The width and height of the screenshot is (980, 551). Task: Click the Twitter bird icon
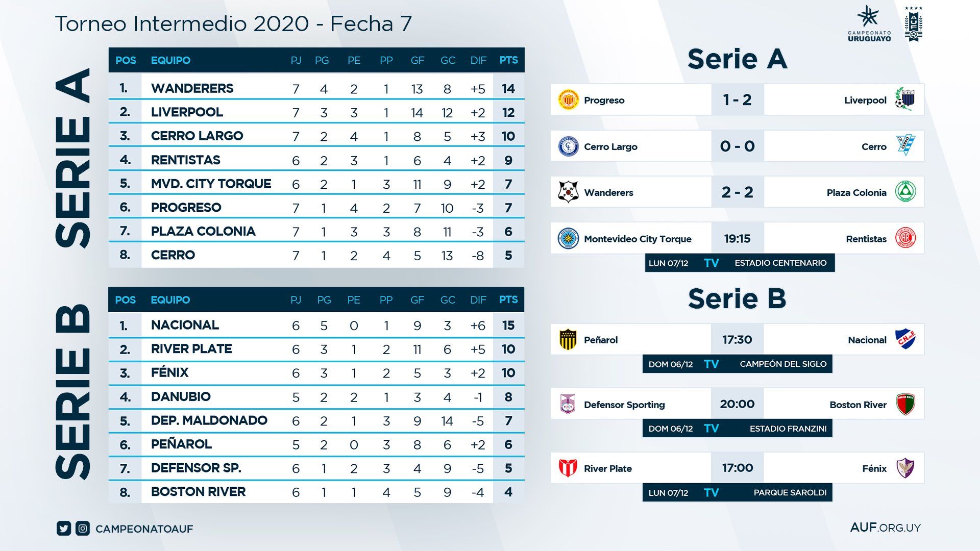[64, 529]
